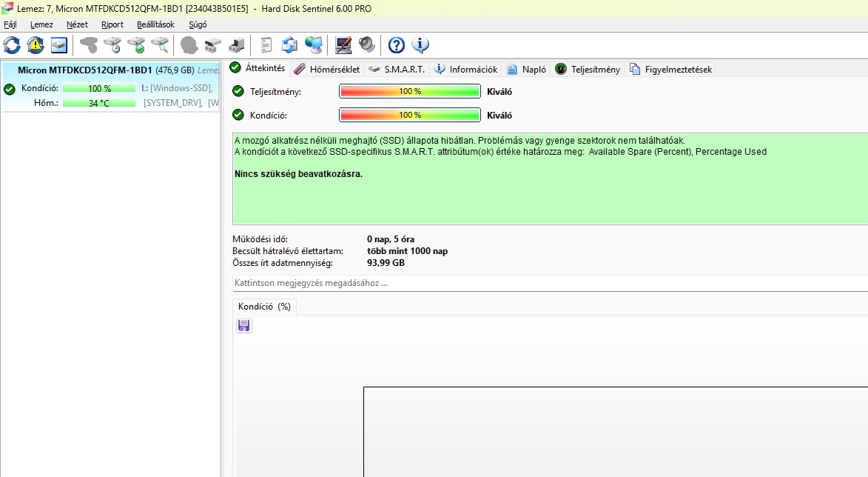Click the purple save floppy icon
Viewport: 868px width, 477px height.
(243, 326)
